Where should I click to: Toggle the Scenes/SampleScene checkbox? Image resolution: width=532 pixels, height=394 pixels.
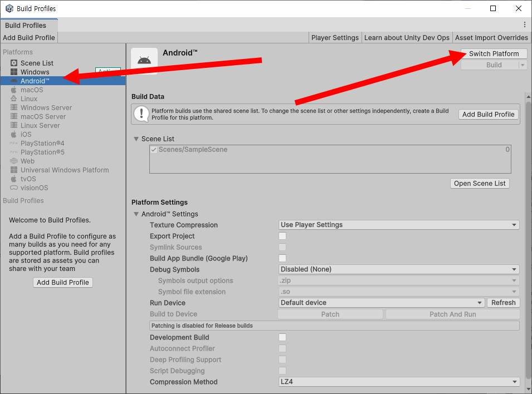(154, 150)
